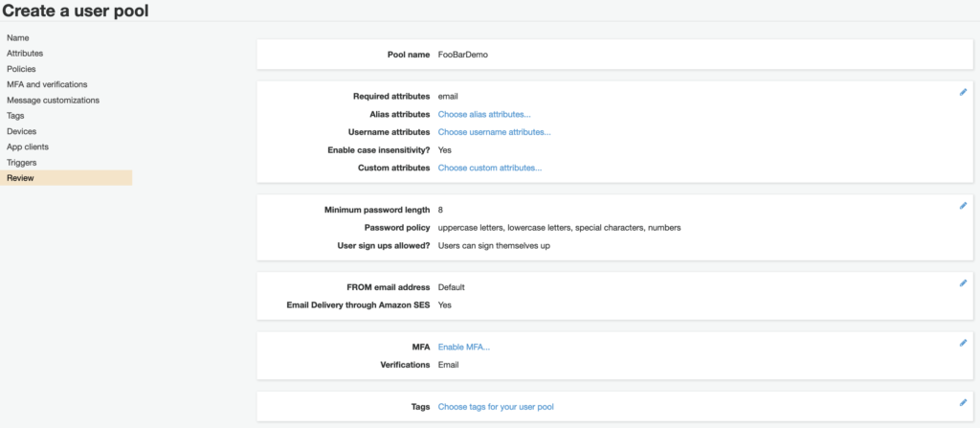
Task: Click Choose tags for your user pool
Action: (495, 407)
